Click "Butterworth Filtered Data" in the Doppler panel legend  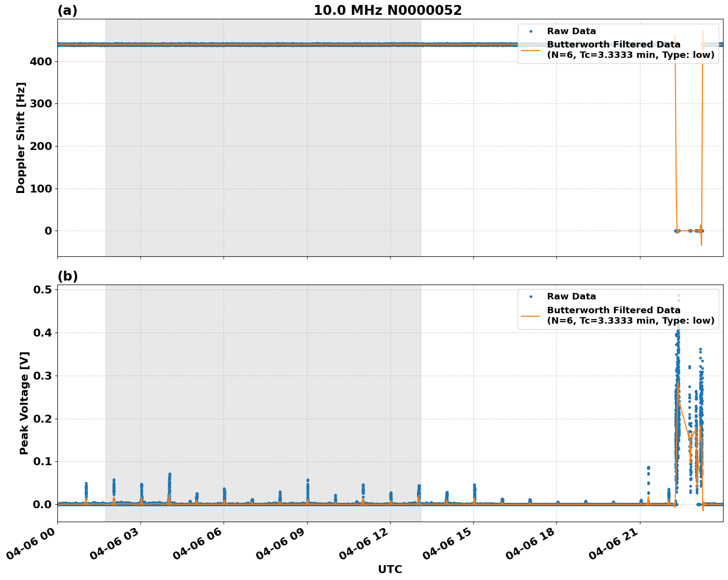point(614,45)
